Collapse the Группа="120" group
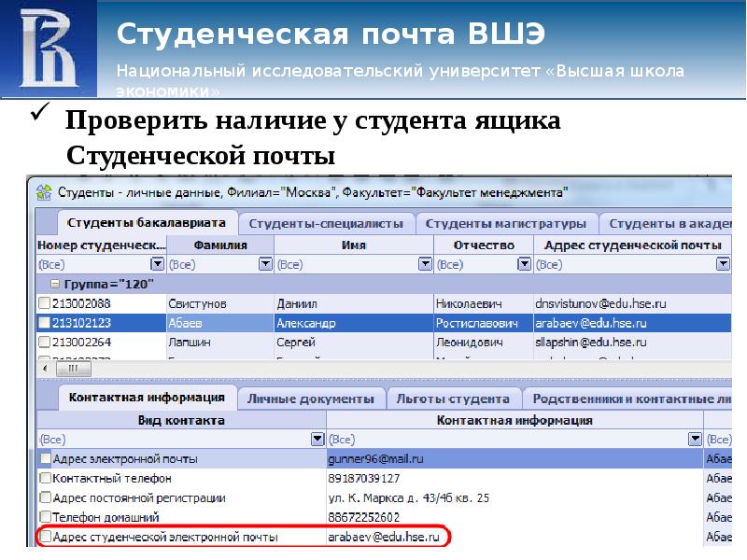Viewport: 747px width, 560px height. (x=55, y=284)
